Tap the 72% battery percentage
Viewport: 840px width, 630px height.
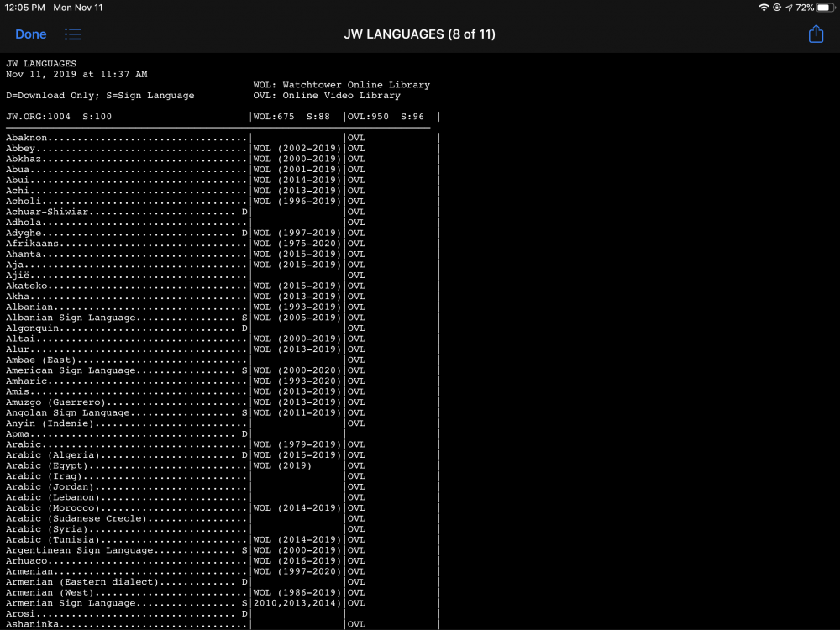[805, 8]
